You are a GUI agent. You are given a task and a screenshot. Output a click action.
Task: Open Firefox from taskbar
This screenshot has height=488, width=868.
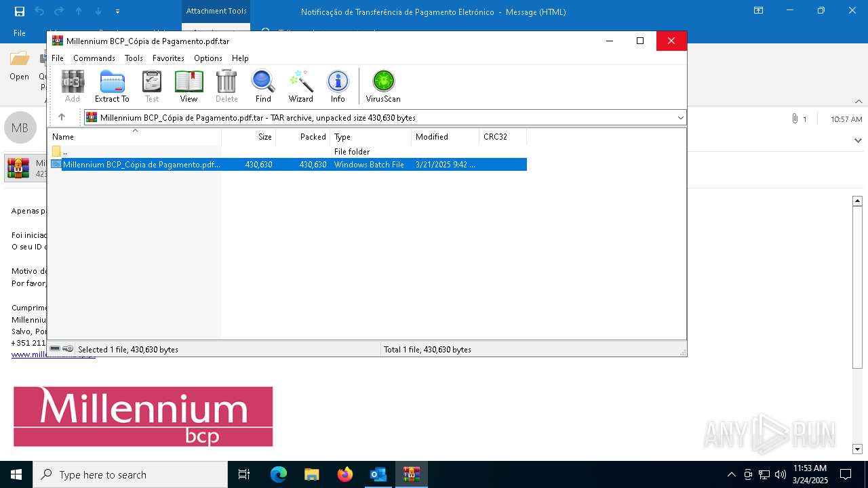point(345,474)
